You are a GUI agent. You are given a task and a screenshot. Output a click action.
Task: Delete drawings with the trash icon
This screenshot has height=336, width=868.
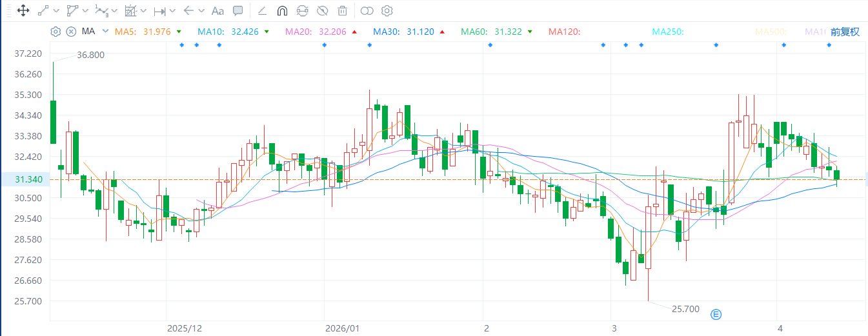pyautogui.click(x=343, y=10)
